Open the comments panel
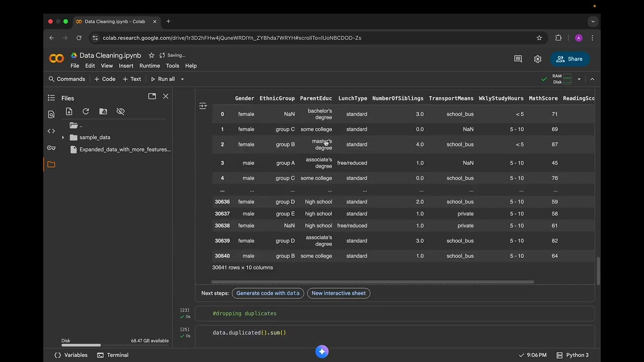 tap(518, 59)
